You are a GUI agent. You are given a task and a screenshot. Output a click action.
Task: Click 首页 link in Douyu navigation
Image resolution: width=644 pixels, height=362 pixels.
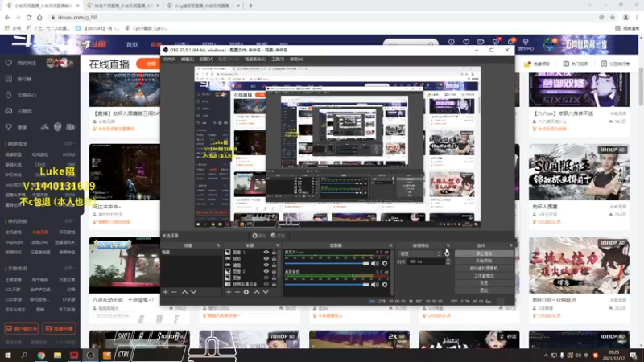tap(132, 45)
